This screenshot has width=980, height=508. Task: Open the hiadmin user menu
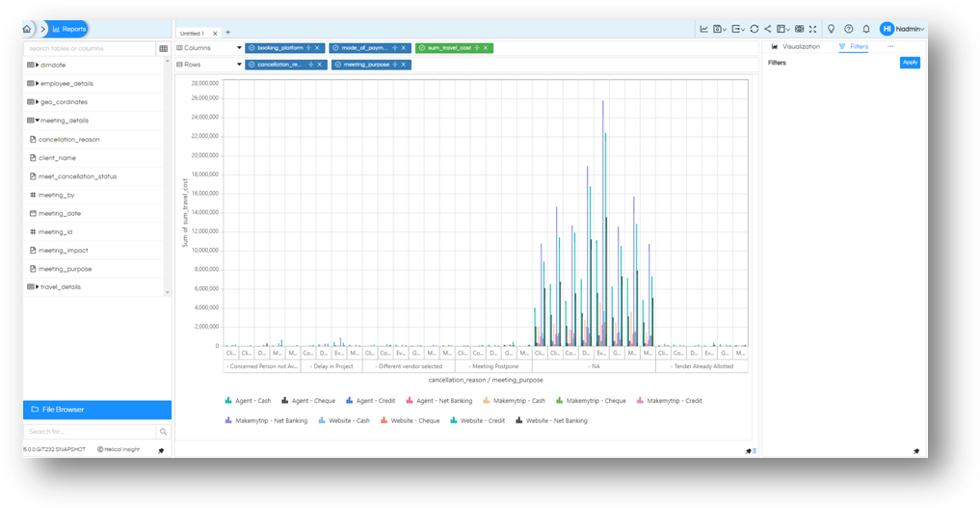coord(902,29)
